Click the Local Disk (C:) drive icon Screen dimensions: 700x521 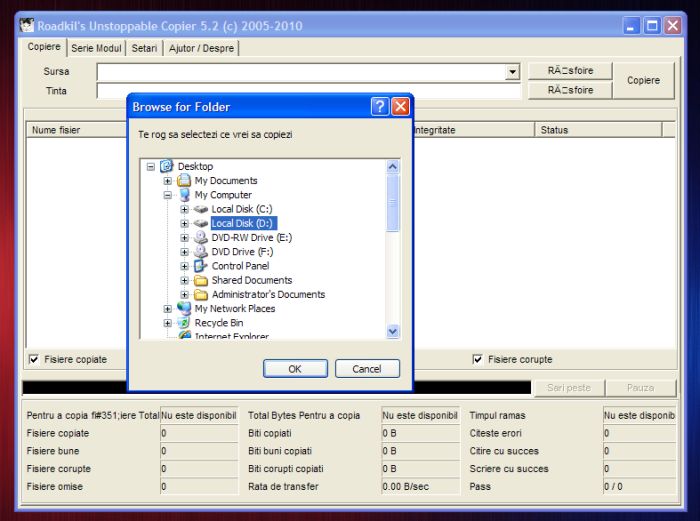(201, 209)
